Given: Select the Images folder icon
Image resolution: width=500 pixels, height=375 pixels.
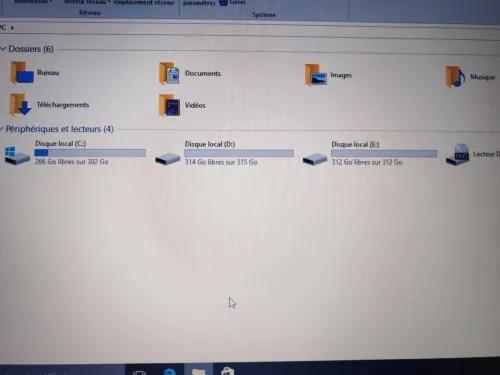Looking at the screenshot, I should point(315,75).
